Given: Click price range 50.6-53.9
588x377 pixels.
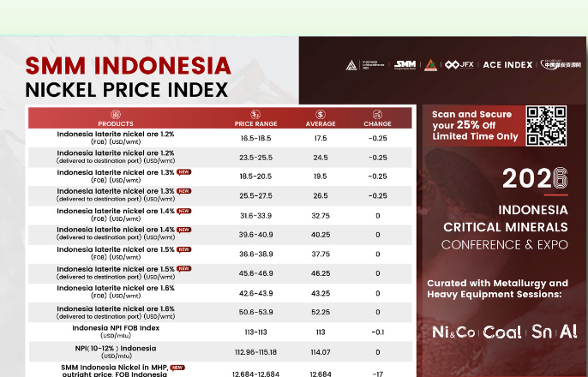Looking at the screenshot, I should click(255, 312).
